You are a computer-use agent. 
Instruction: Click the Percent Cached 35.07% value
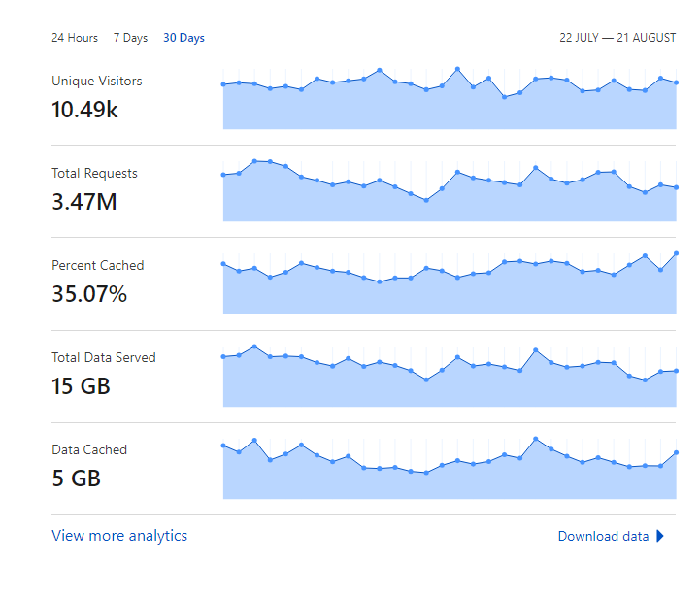tap(89, 294)
